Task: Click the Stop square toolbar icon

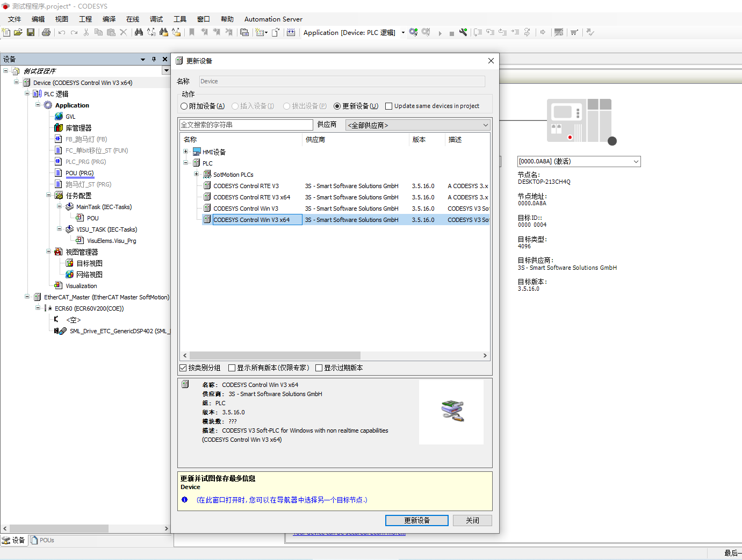Action: point(452,33)
